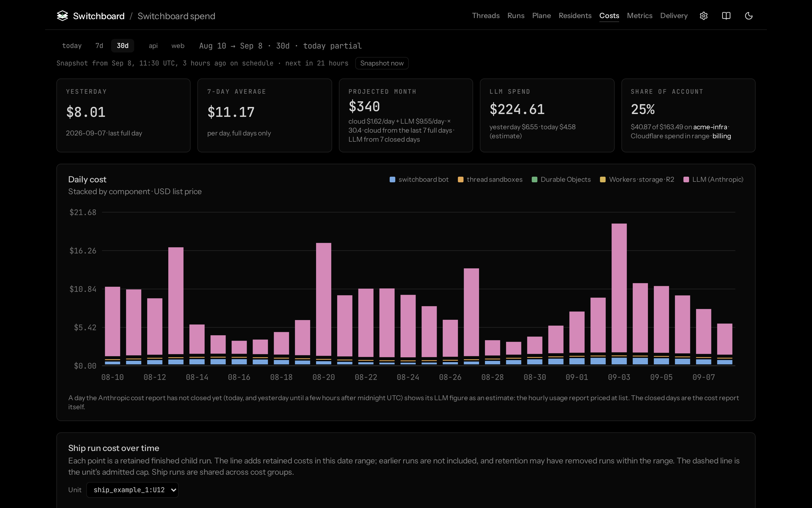Viewport: 812px width, 508px height.
Task: Click the $224.61 LLM spend value
Action: pos(517,109)
